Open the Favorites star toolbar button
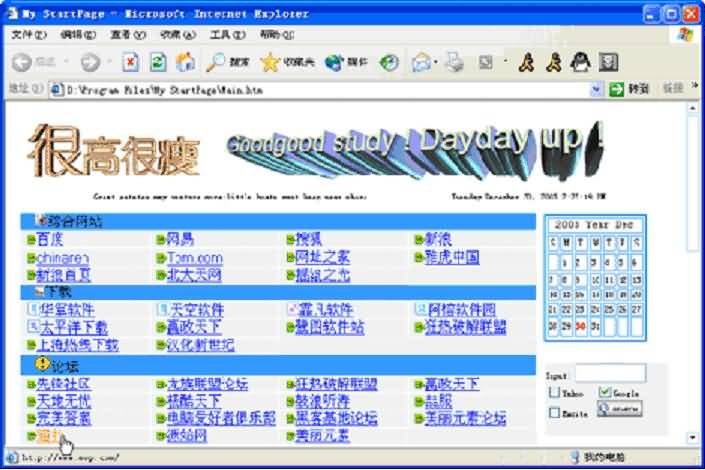Image resolution: width=705 pixels, height=470 pixels. coord(287,62)
